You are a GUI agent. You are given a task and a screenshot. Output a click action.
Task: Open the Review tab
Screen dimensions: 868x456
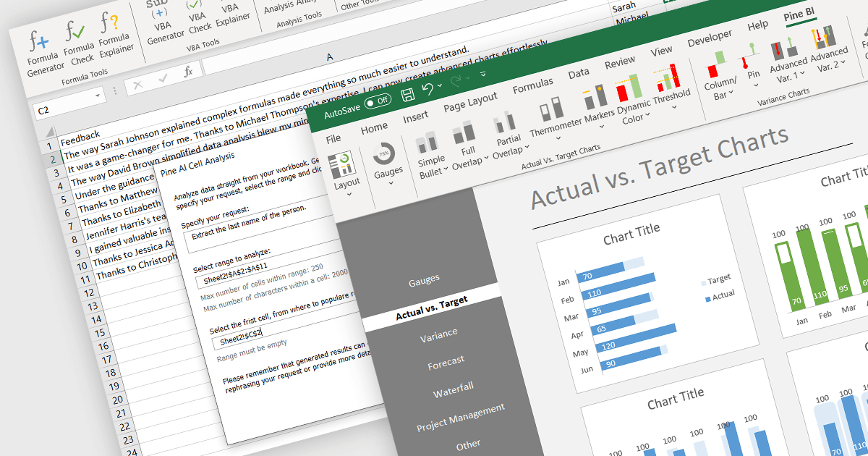(620, 62)
